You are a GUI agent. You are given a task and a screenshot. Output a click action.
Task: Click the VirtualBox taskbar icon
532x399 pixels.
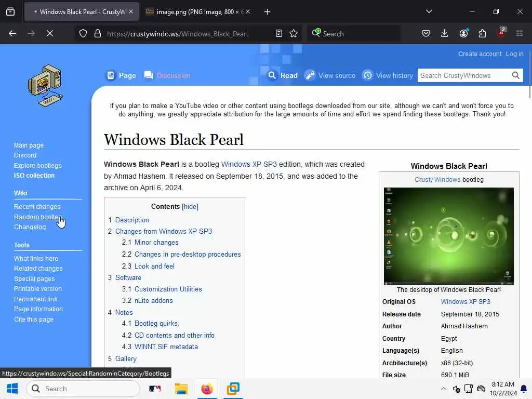click(x=233, y=389)
